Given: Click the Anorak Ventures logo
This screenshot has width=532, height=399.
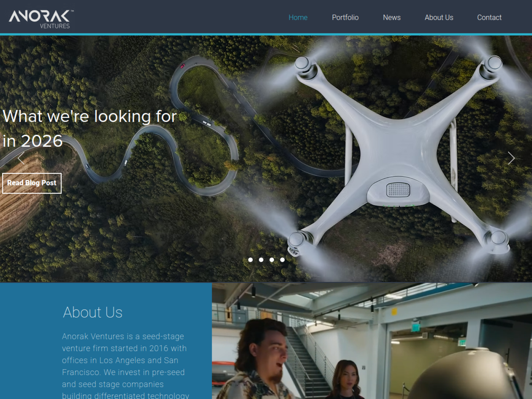Looking at the screenshot, I should click(x=41, y=19).
